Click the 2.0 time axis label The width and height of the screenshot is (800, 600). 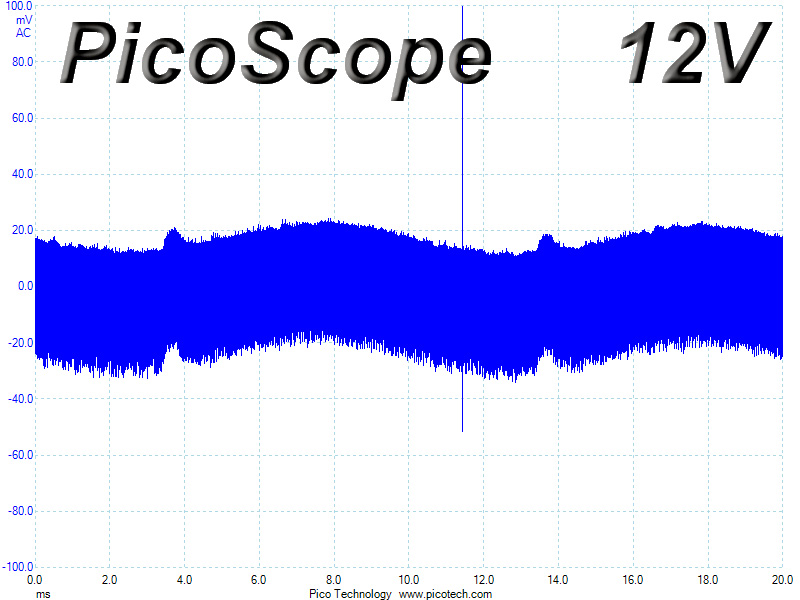[x=109, y=580]
